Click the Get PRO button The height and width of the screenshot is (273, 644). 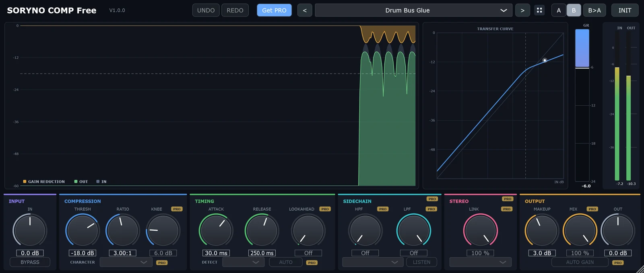(274, 10)
